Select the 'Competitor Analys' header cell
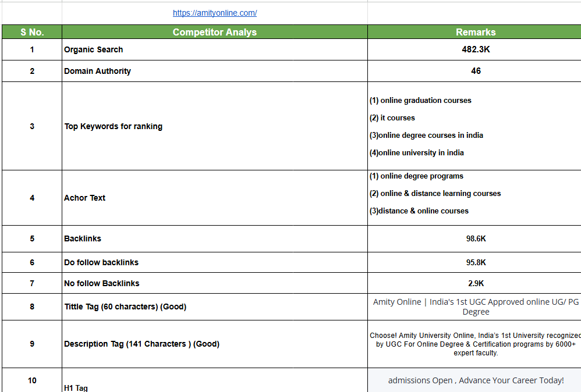 pyautogui.click(x=215, y=32)
